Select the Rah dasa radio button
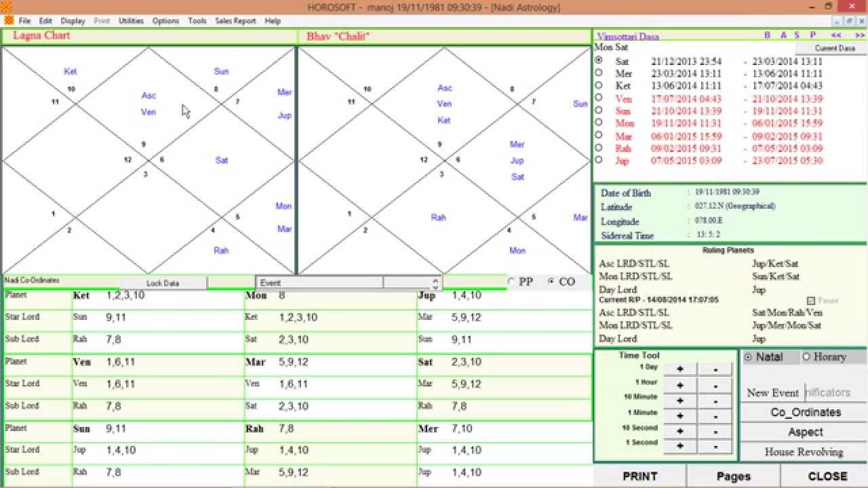Viewport: 868px width, 488px height. coord(599,147)
